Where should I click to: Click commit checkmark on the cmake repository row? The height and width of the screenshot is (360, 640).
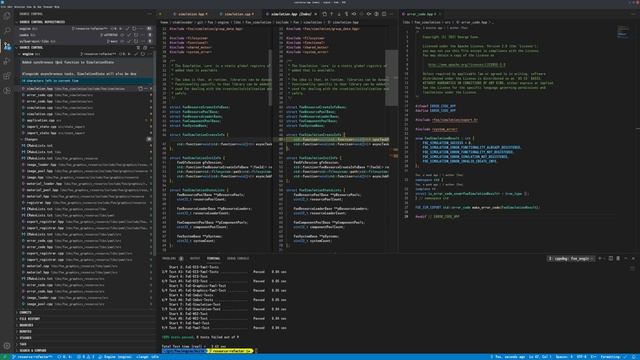(x=129, y=35)
